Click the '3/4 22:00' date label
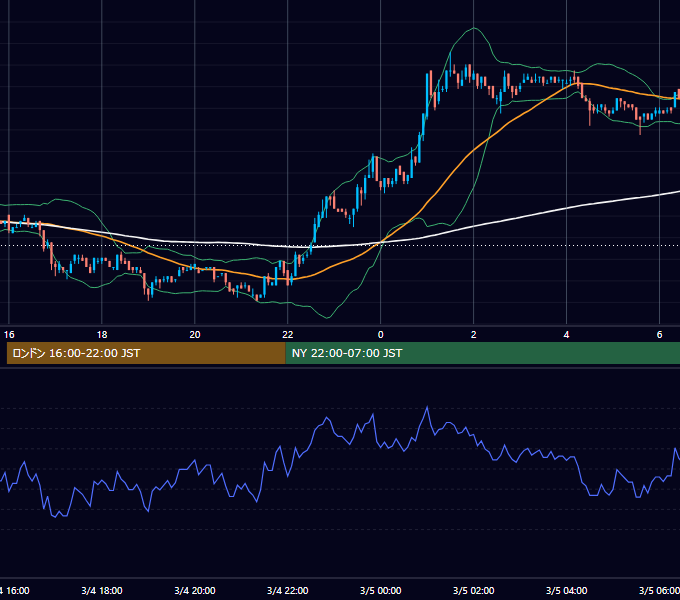The width and height of the screenshot is (680, 600). point(288,591)
